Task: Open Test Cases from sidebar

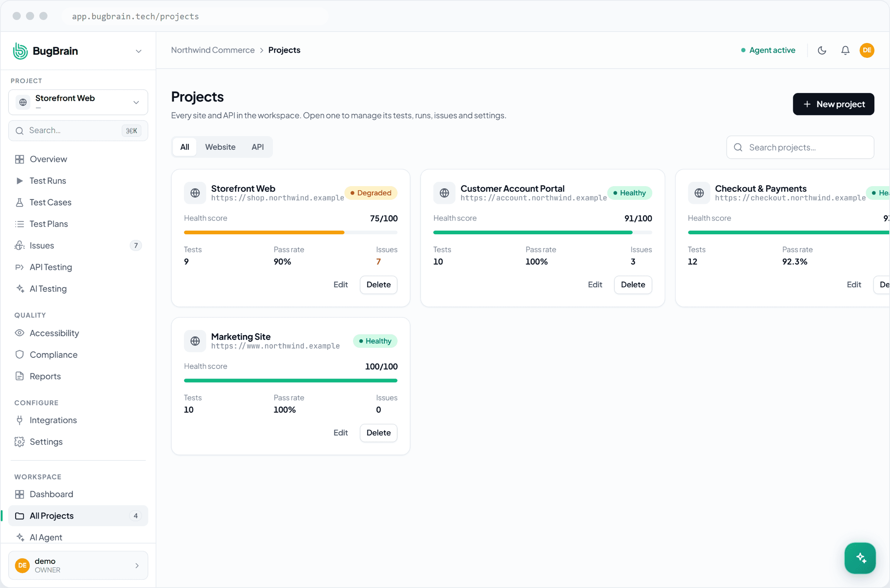Action: tap(78, 202)
